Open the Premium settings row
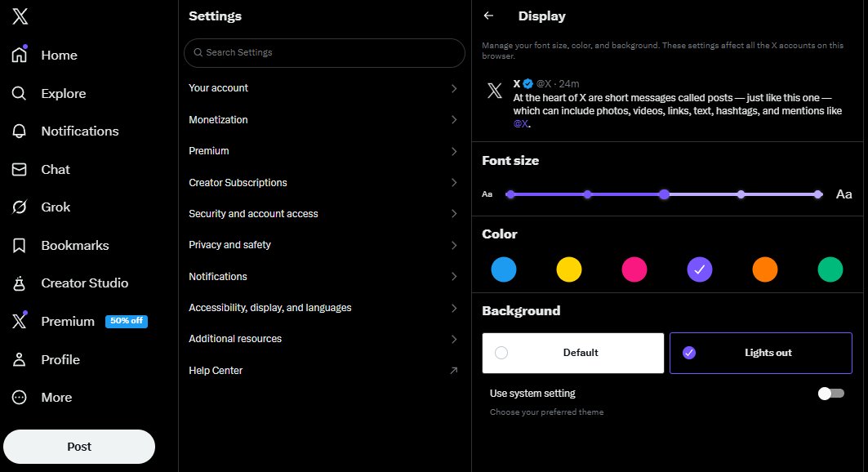 tap(324, 151)
